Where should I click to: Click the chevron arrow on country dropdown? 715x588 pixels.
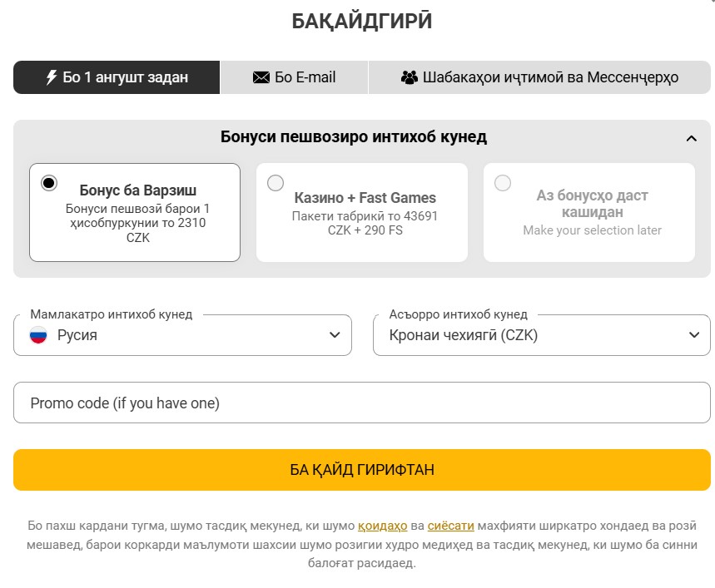[334, 335]
